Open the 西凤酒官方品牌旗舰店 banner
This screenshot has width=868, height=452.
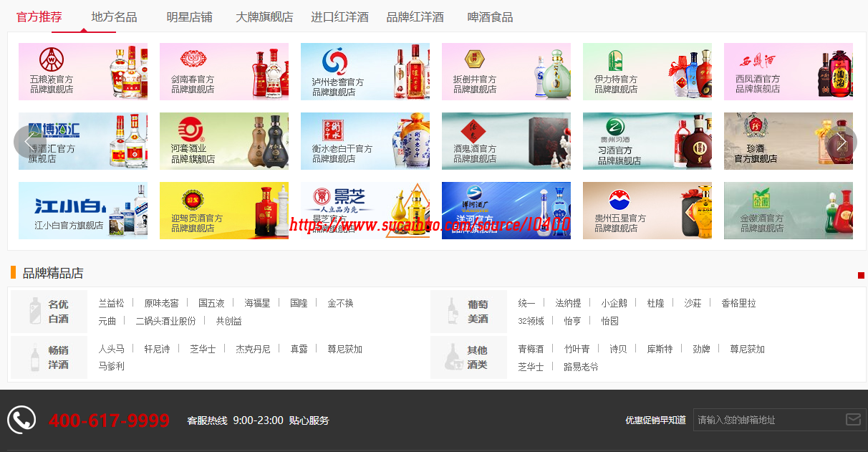789,72
